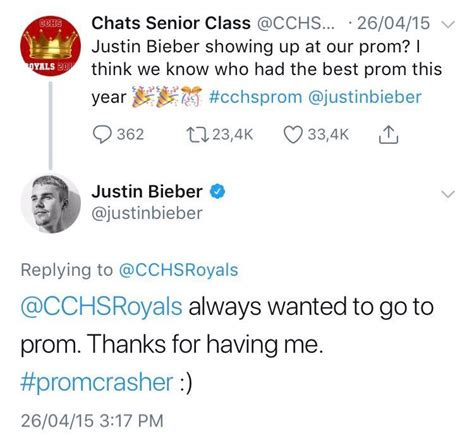This screenshot has height=443, width=474.
Task: Expand options chevron on top tweet
Action: pos(448,24)
